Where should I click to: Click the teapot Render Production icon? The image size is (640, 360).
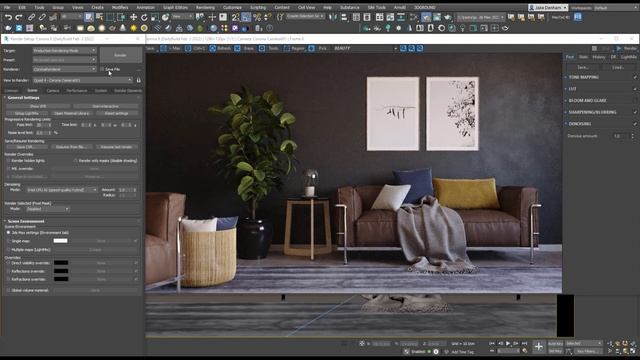tap(448, 17)
